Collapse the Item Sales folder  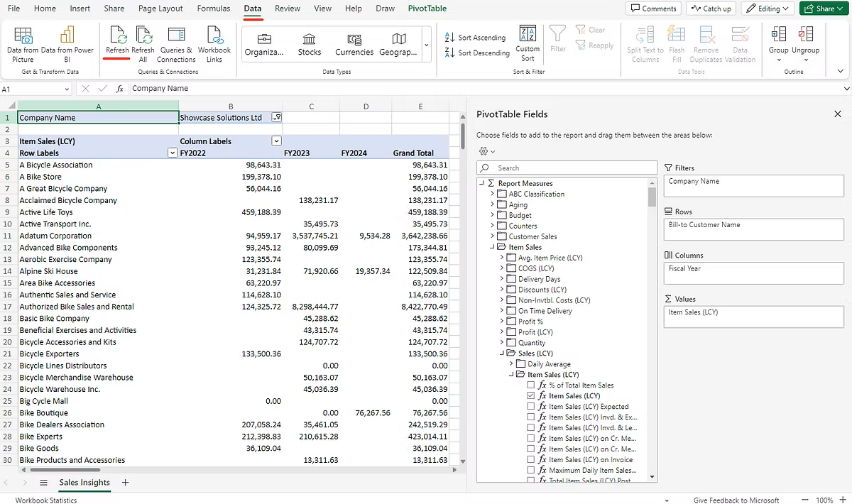[491, 247]
